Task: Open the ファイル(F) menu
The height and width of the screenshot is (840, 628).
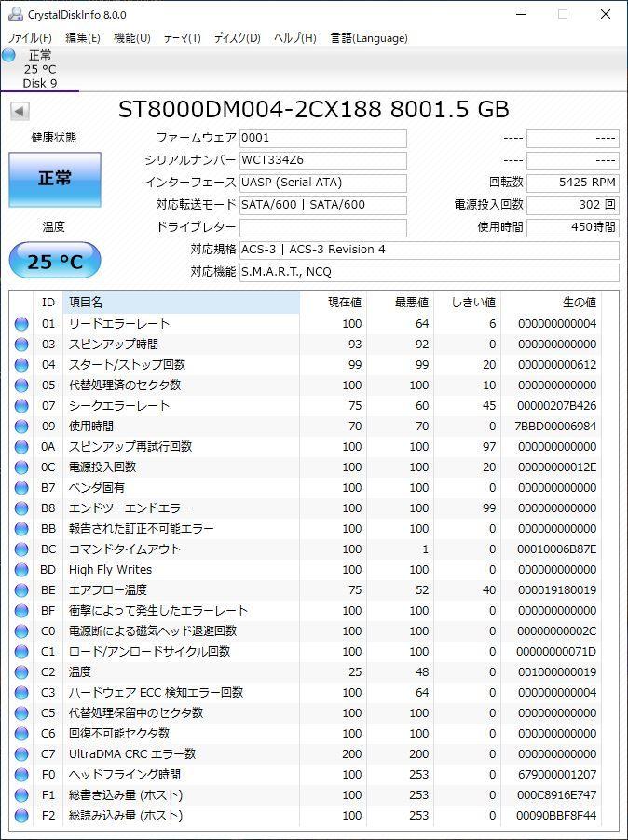Action: pyautogui.click(x=30, y=38)
